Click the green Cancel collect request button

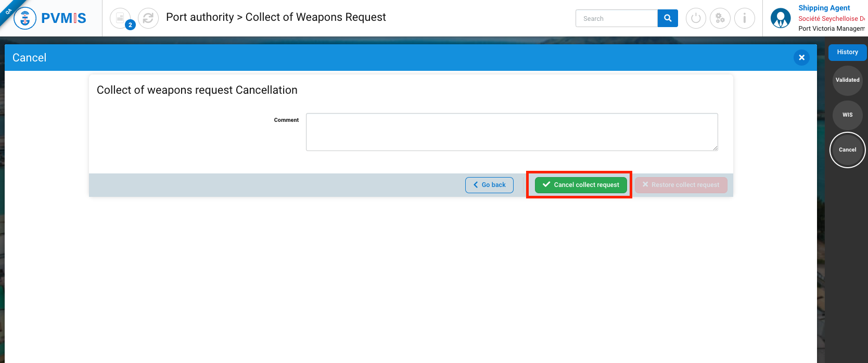[x=581, y=185]
